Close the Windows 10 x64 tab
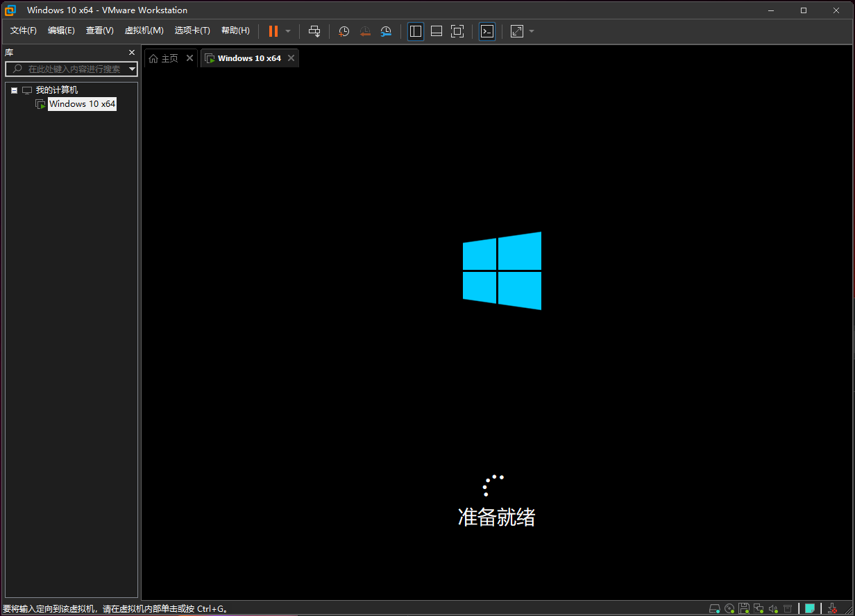855x616 pixels. pyautogui.click(x=291, y=58)
